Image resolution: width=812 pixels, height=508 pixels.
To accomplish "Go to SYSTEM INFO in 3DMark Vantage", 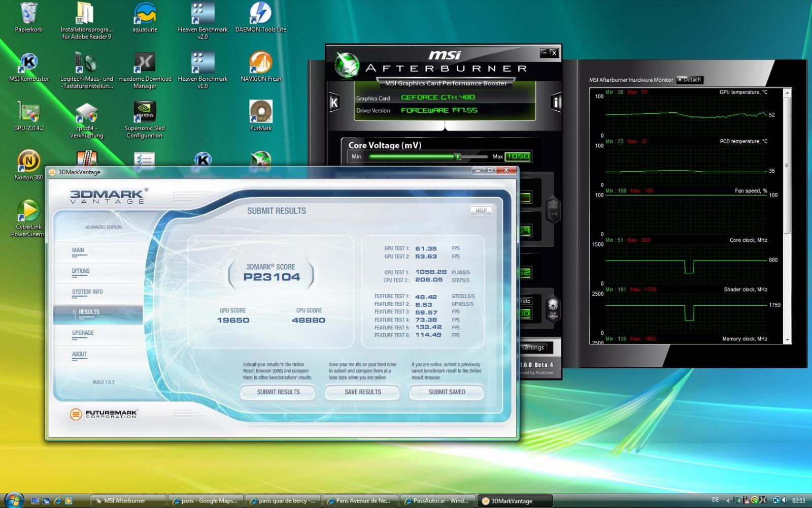I will [87, 292].
